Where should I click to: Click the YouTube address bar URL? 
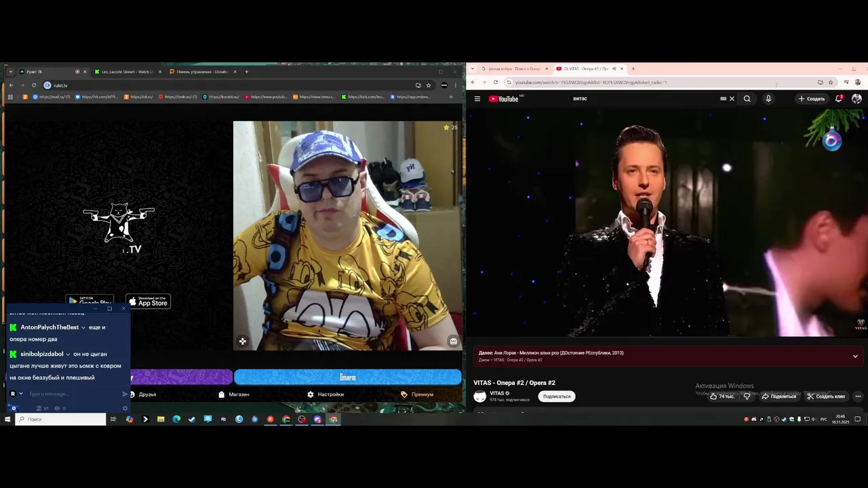591,83
